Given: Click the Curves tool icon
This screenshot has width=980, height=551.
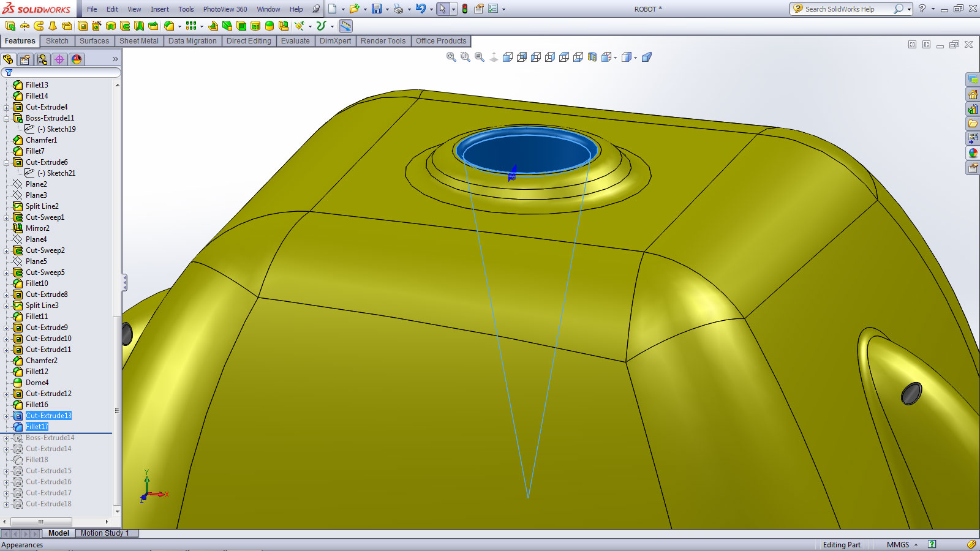Looking at the screenshot, I should pyautogui.click(x=322, y=26).
